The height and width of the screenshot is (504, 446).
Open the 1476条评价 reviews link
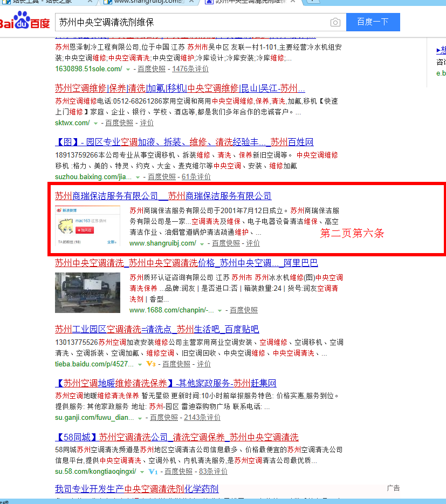coord(190,69)
